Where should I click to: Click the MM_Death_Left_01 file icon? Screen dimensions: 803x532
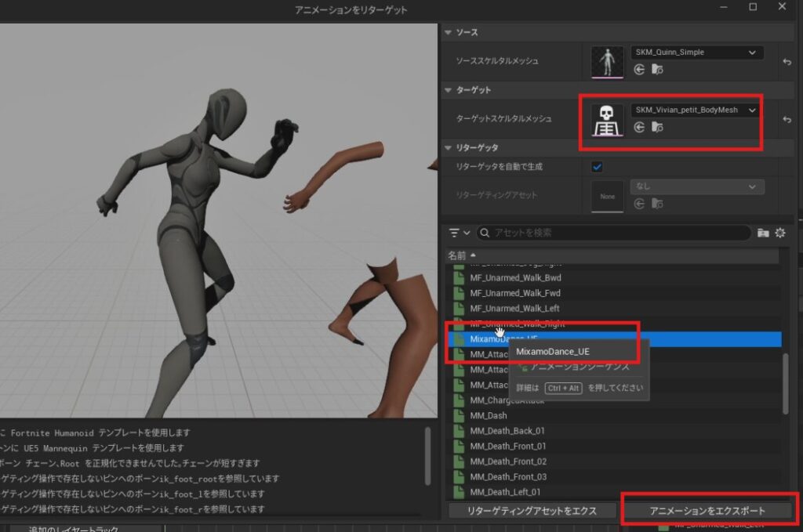click(x=459, y=492)
